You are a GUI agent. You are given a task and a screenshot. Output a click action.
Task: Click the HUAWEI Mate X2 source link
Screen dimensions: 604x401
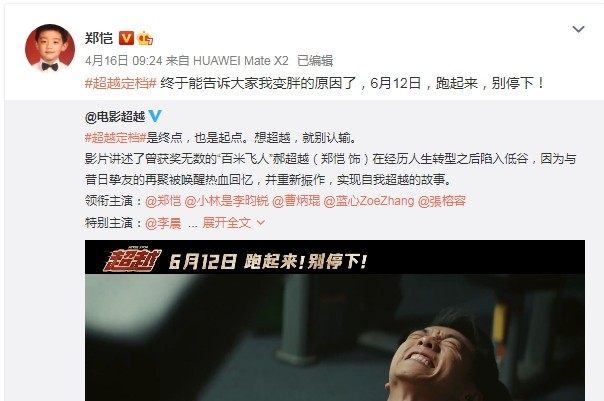click(x=240, y=60)
